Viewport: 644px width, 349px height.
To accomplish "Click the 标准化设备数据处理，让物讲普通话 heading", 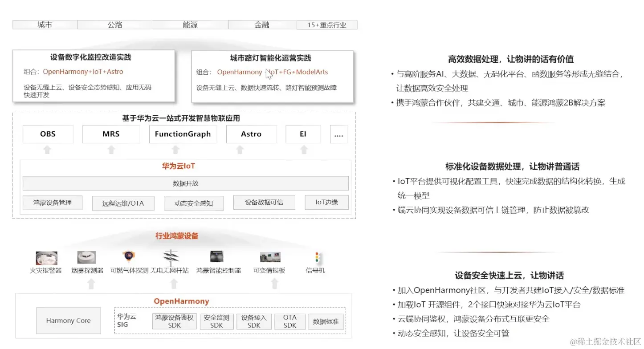I will (512, 167).
